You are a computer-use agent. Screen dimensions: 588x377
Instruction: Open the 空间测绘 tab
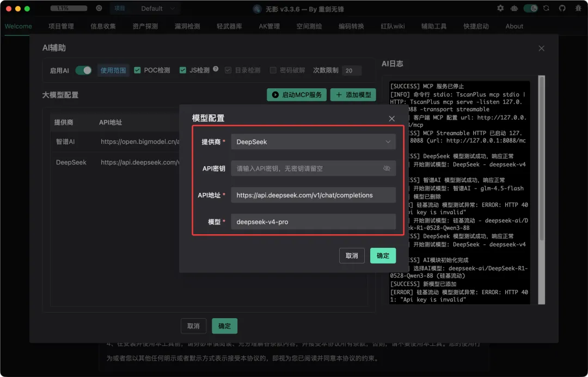(309, 26)
